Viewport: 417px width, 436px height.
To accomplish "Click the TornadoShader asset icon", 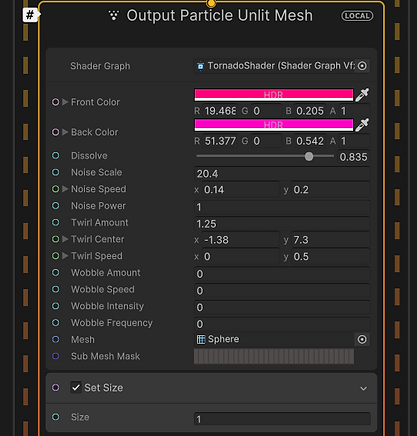I will [x=200, y=66].
